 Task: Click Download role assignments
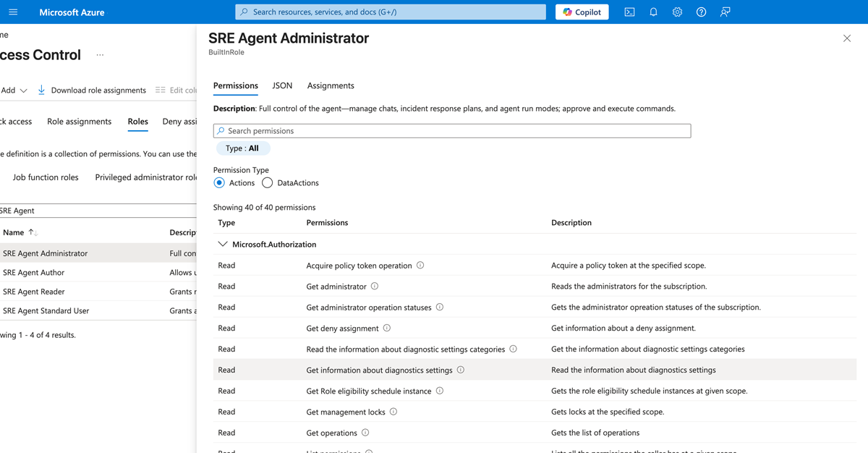(98, 90)
